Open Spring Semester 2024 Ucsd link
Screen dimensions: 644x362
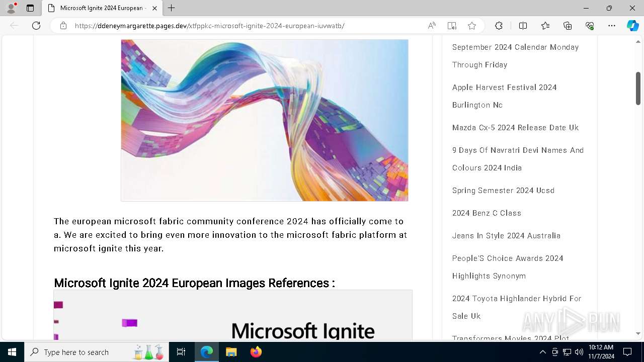pyautogui.click(x=503, y=191)
